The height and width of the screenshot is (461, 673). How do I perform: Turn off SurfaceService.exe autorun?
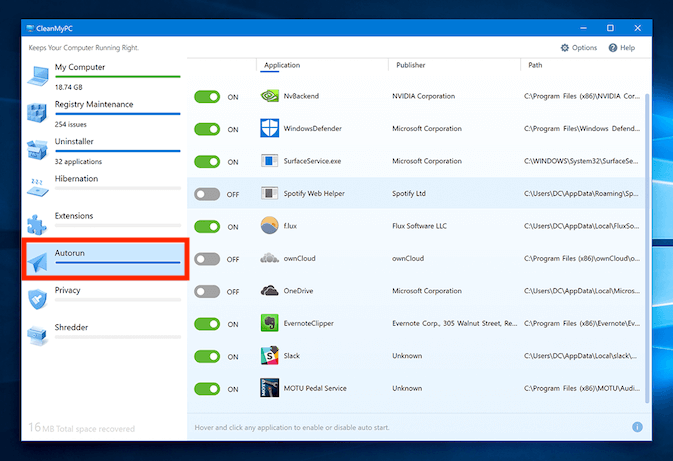point(207,162)
